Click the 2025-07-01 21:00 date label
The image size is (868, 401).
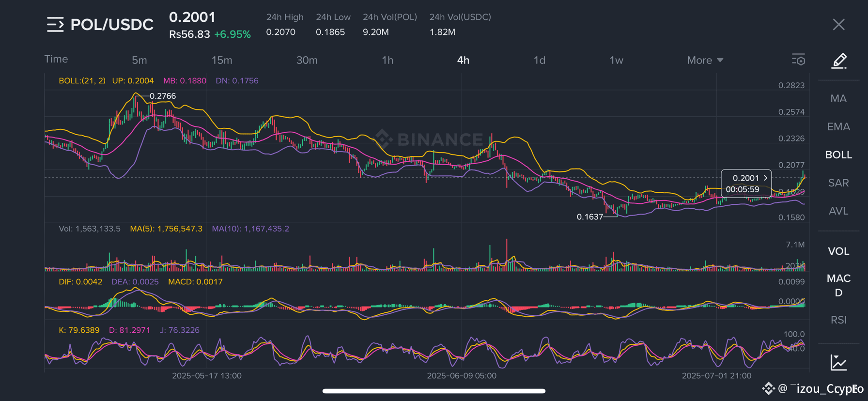pyautogui.click(x=716, y=376)
